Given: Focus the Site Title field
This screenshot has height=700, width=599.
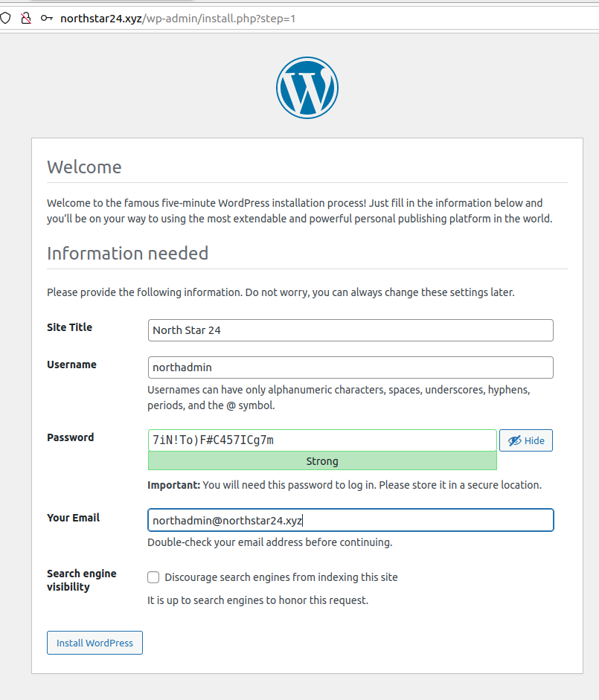Looking at the screenshot, I should (350, 330).
